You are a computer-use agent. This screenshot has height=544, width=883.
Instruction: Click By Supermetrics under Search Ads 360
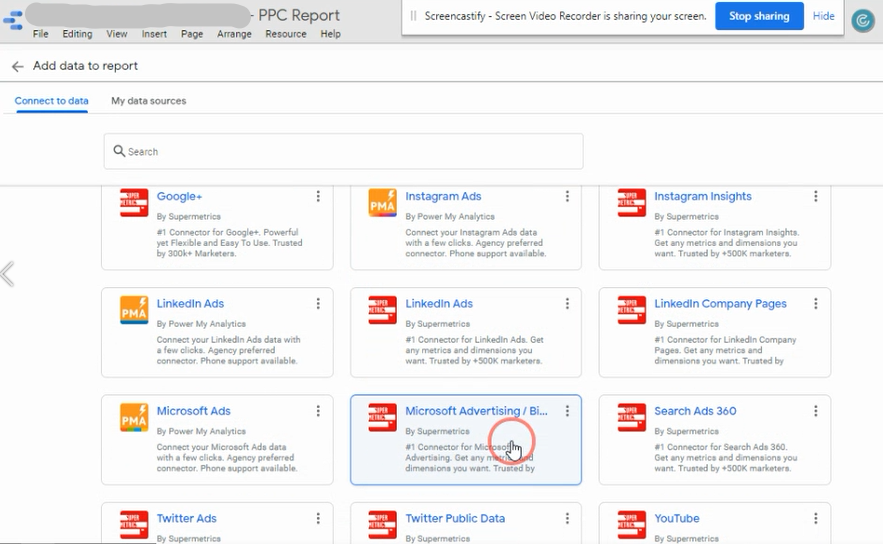point(686,431)
